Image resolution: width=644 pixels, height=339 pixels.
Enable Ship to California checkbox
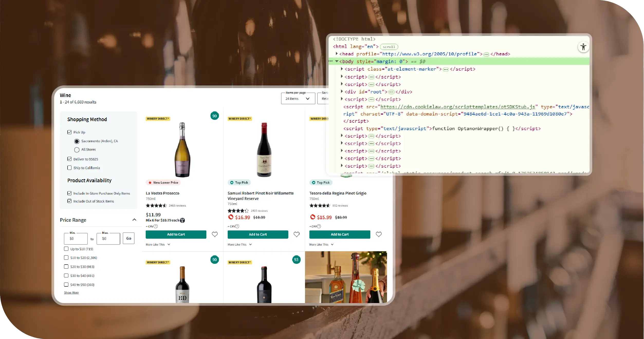[69, 168]
